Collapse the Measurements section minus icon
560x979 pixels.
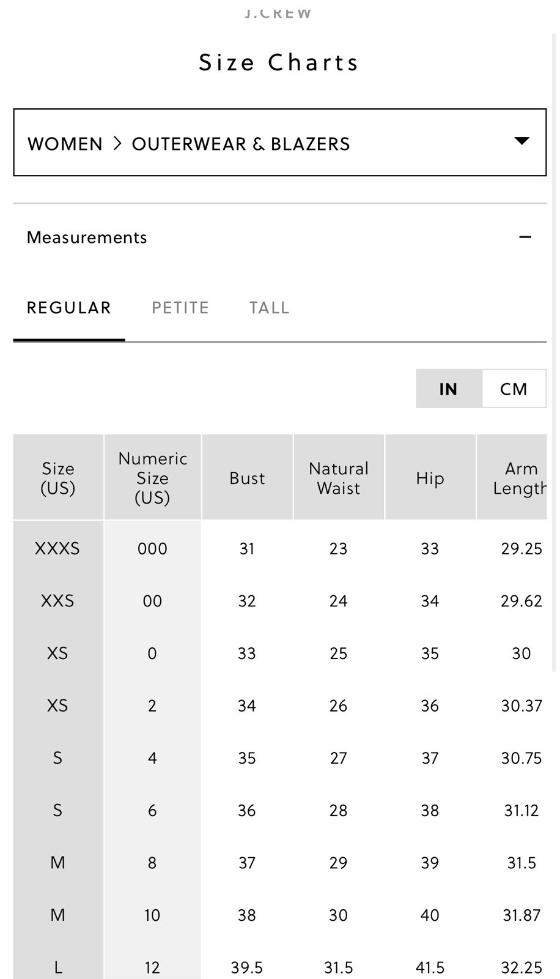point(525,237)
